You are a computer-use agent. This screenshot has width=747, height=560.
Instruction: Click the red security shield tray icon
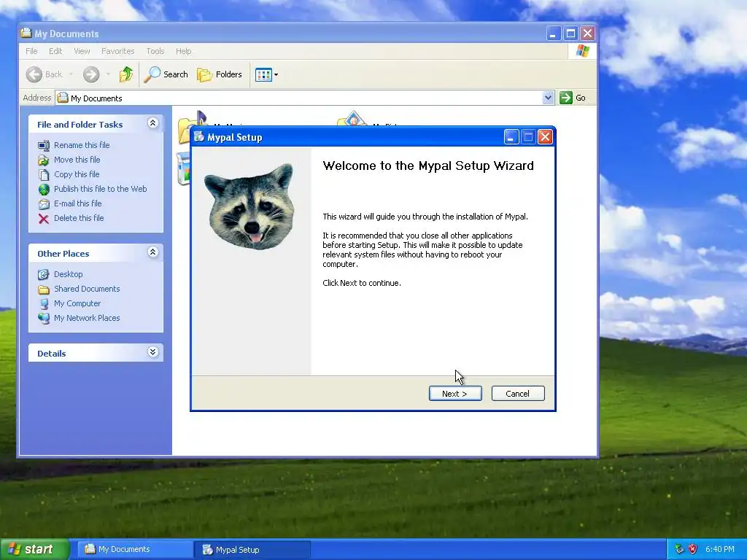[693, 549]
